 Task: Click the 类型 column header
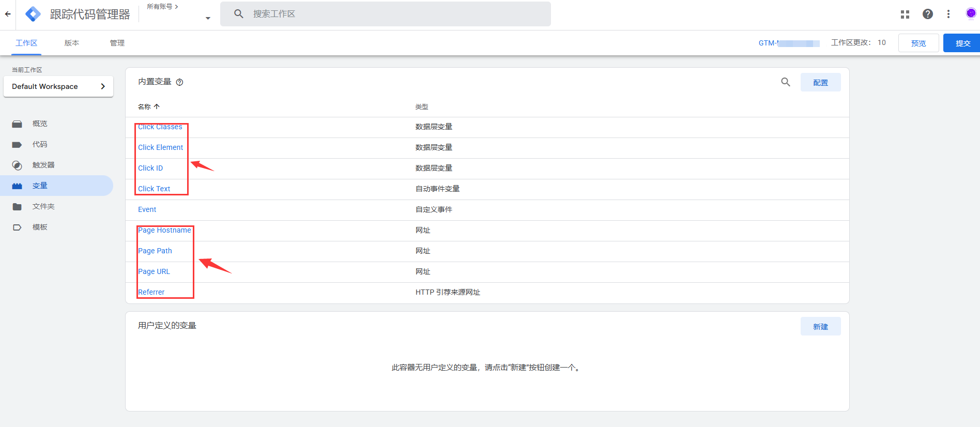tap(422, 106)
